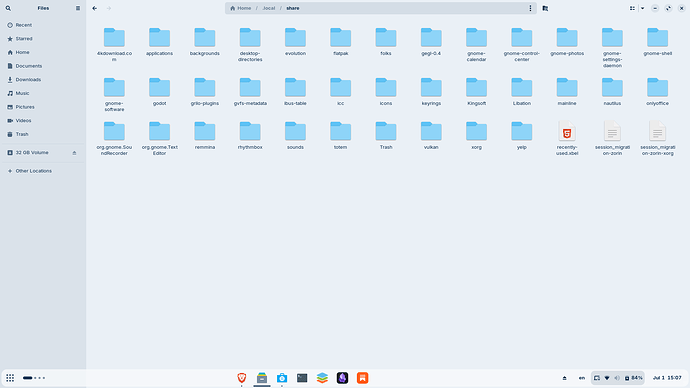The image size is (690, 388).
Task: Open the app grid launcher
Action: [x=10, y=377]
